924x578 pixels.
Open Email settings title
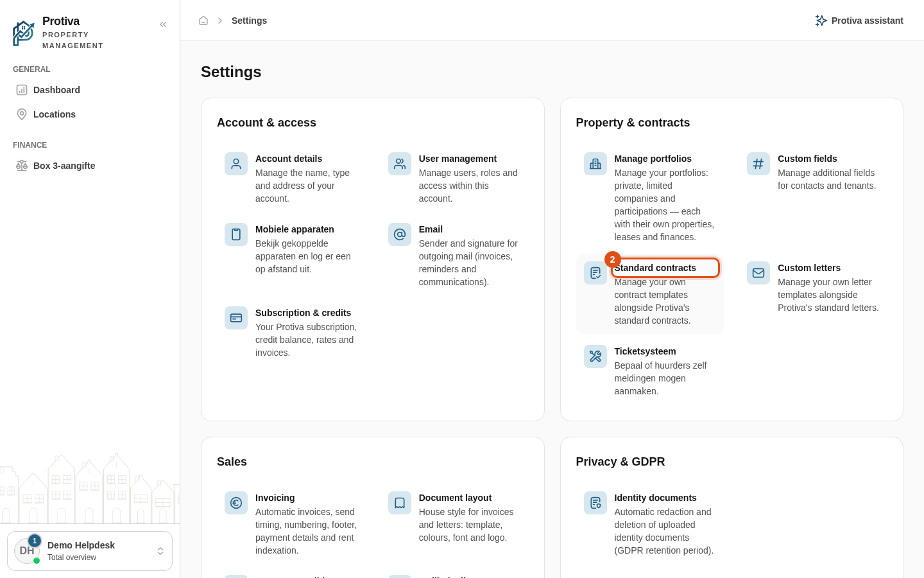tap(431, 229)
